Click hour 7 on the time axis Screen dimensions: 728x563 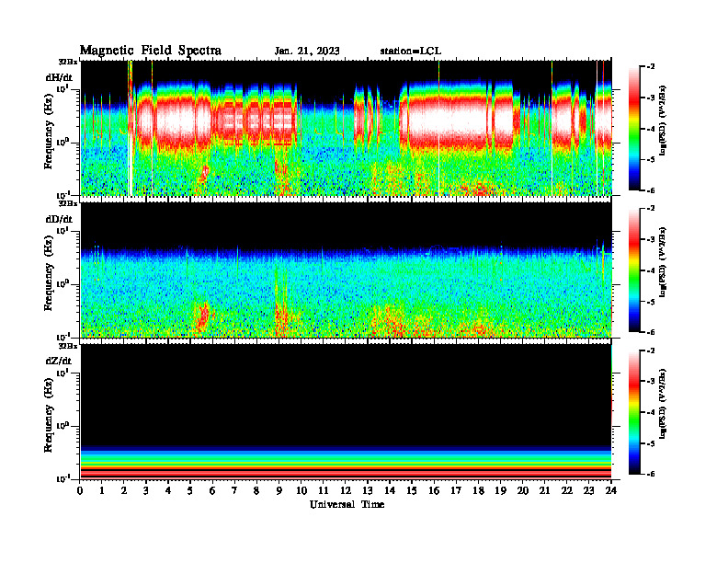coord(234,490)
